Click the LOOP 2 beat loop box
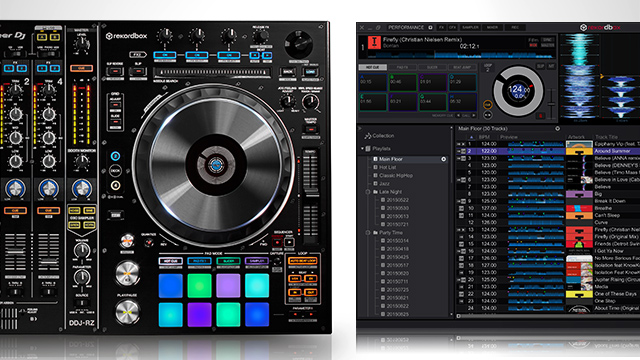Screen dimensions: 640x360 tap(487, 68)
